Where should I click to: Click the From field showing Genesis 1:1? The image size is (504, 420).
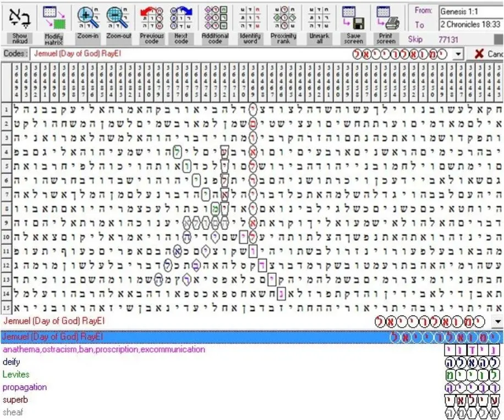point(470,12)
